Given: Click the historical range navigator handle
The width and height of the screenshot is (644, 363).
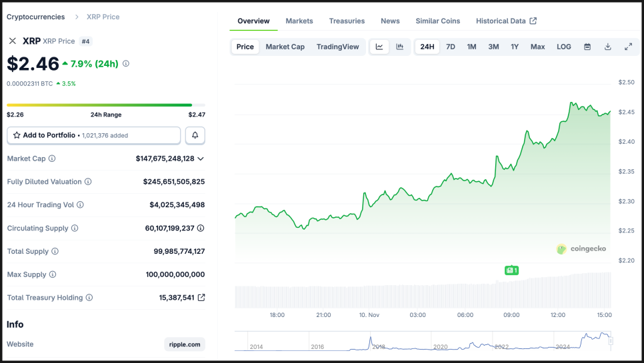Looking at the screenshot, I should [611, 341].
